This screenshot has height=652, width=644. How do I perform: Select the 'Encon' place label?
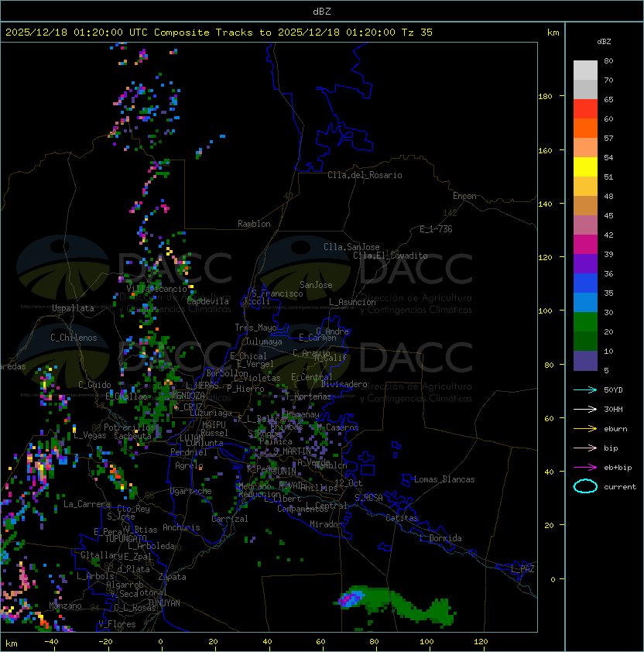464,196
